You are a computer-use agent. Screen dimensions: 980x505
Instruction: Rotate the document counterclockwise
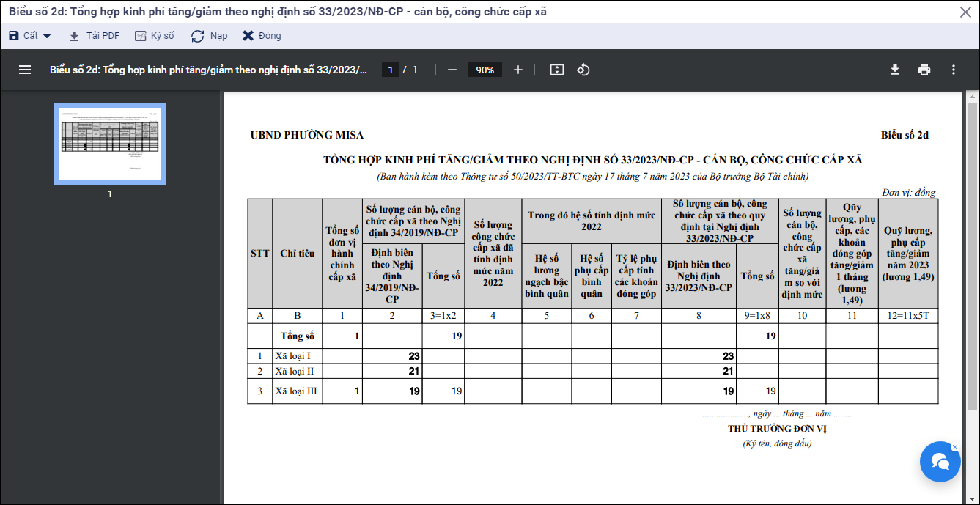[583, 70]
